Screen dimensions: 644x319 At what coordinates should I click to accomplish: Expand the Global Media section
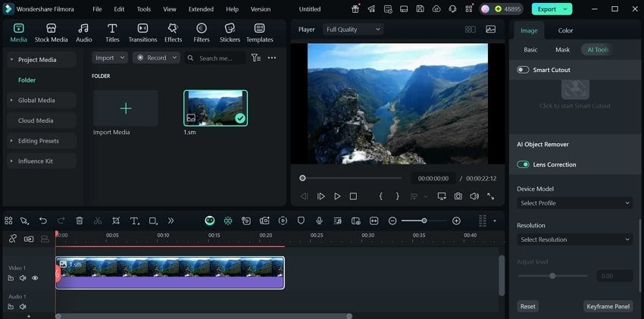click(x=12, y=100)
